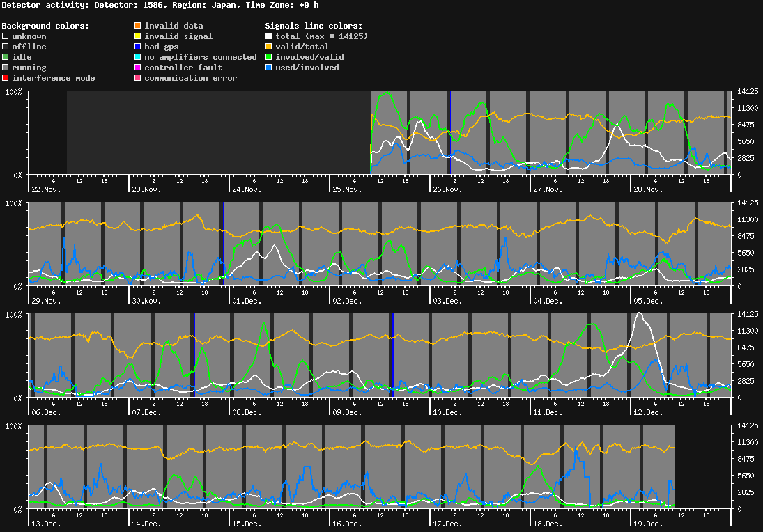Click the 25.Nov. date label
Image resolution: width=763 pixels, height=532 pixels.
pos(346,189)
